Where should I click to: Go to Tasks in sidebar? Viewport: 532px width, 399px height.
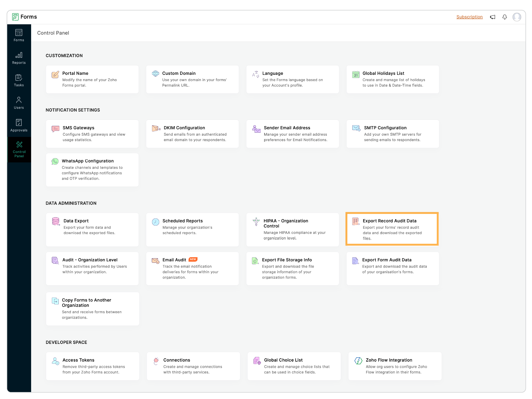pyautogui.click(x=19, y=80)
